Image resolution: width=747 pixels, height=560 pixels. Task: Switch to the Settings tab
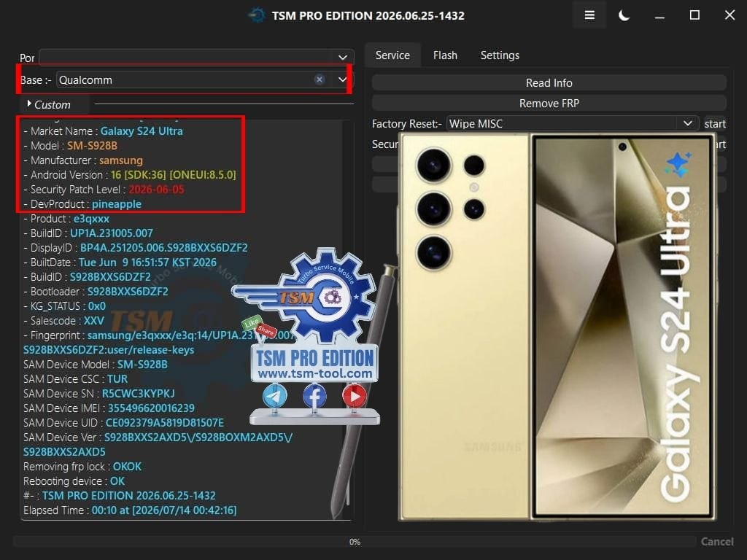point(500,55)
